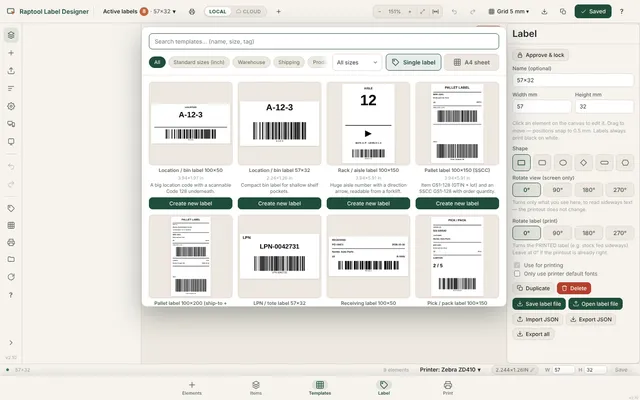Screen dimensions: 640x400
Task: Set Rotate label print to 180°
Action: tap(589, 233)
